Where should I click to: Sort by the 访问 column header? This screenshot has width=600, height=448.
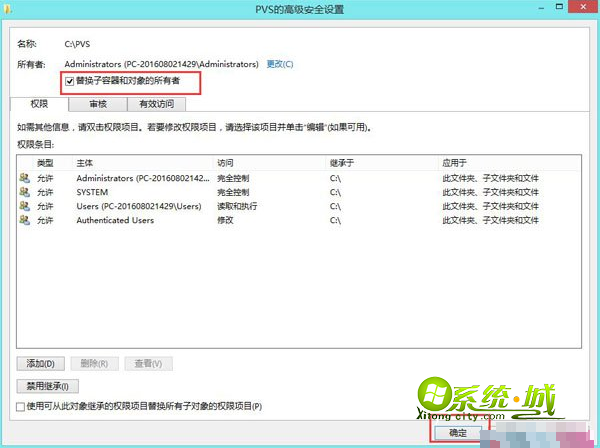225,163
